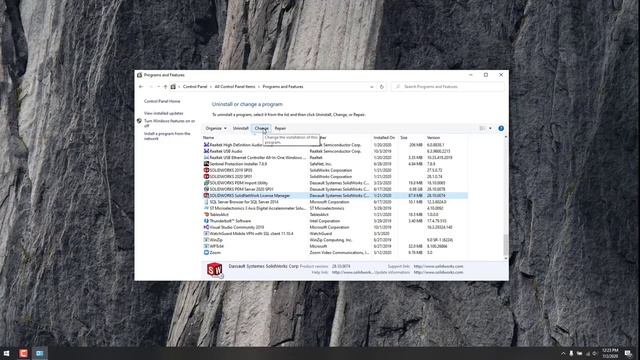Screen dimensions: 640x360
Task: Sort by the Name column header
Action: coord(209,138)
